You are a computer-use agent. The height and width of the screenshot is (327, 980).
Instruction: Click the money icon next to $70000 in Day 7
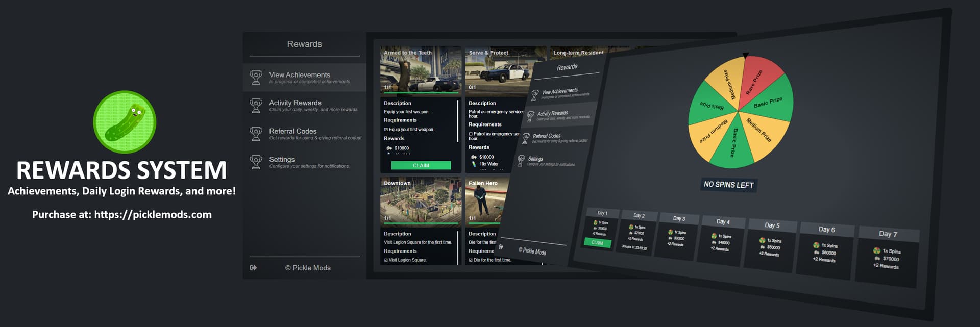pos(877,259)
